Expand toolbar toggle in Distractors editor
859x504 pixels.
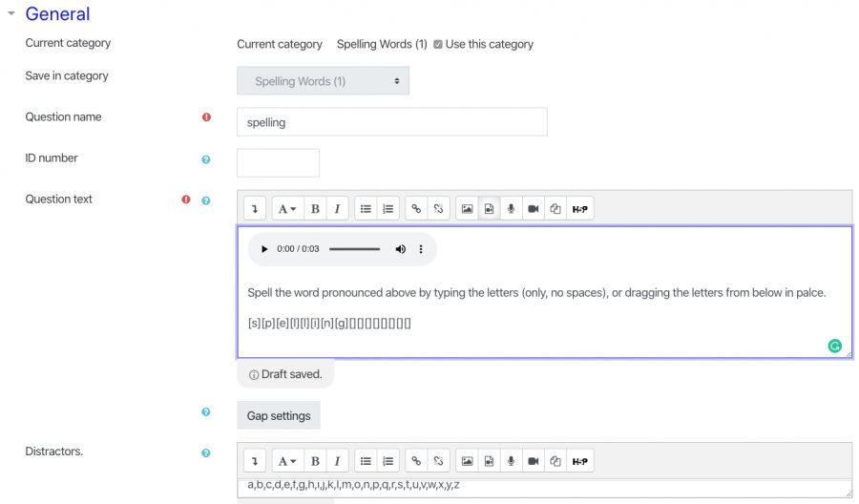coord(255,461)
